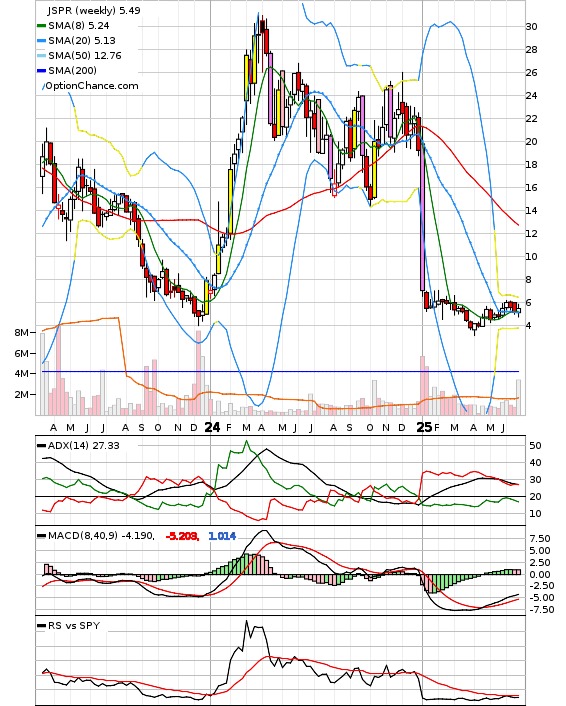Click the 2M volume axis label
The width and height of the screenshot is (566, 706).
[21, 394]
